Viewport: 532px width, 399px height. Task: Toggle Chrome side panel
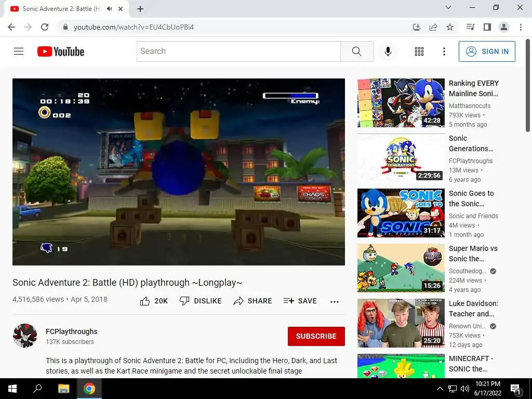(487, 27)
